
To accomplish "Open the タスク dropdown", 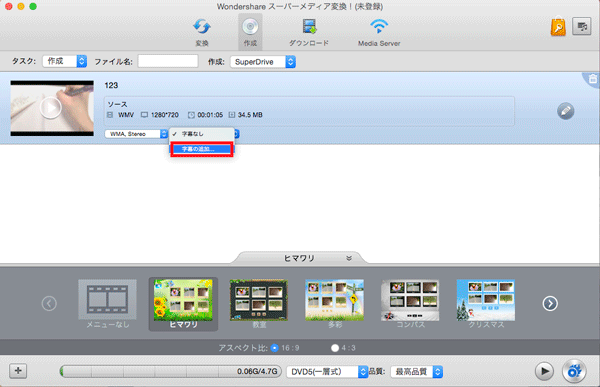I will tap(65, 61).
